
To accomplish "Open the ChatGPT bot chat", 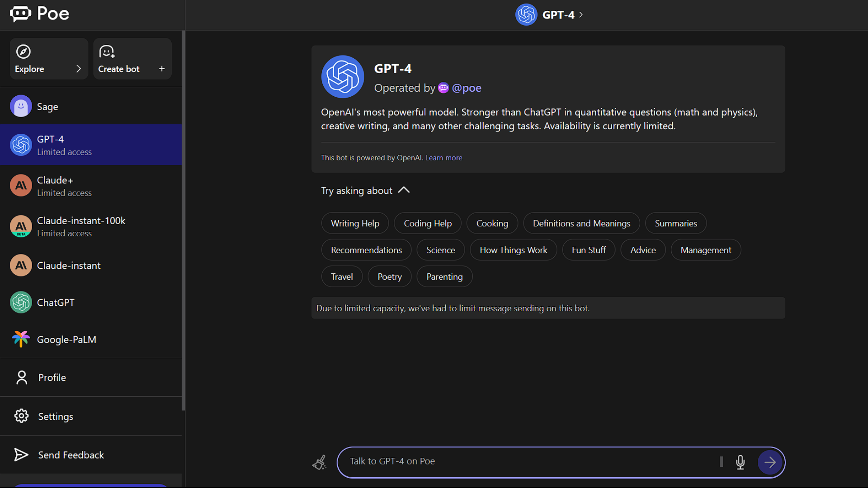I will [x=56, y=302].
